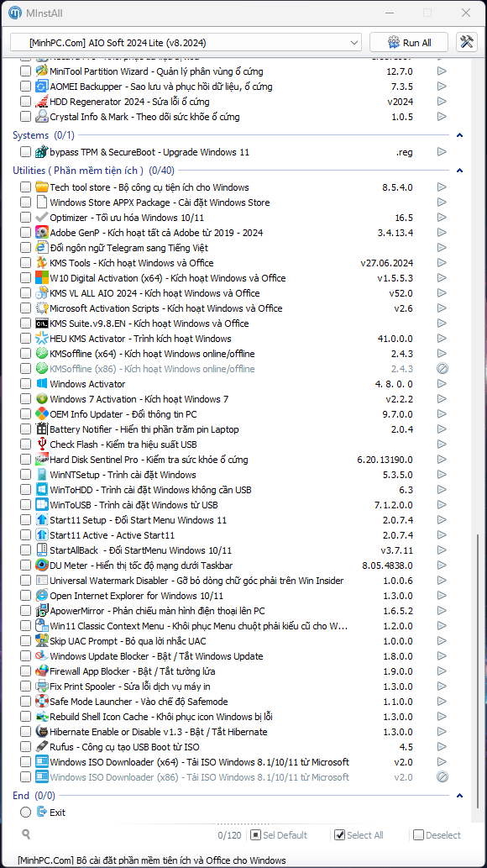Click the Firewall App Blocker icon
The image size is (487, 868).
click(x=41, y=671)
